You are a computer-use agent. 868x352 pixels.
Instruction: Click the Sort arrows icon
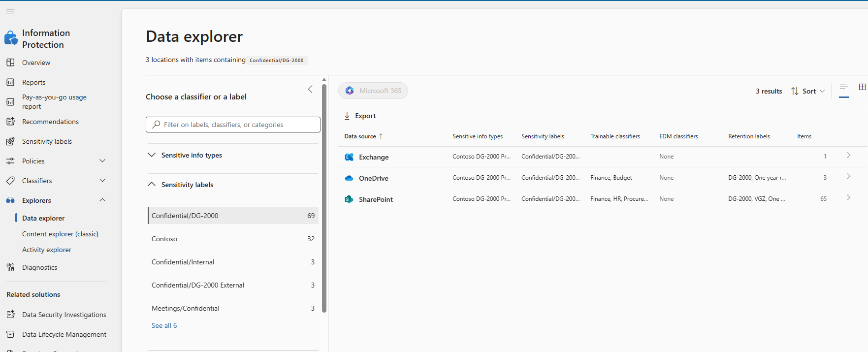(795, 91)
